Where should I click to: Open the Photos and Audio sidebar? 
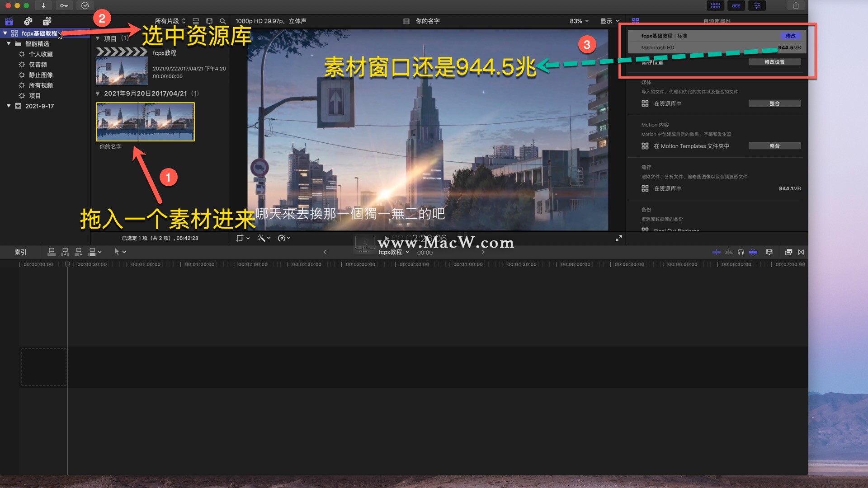click(28, 21)
